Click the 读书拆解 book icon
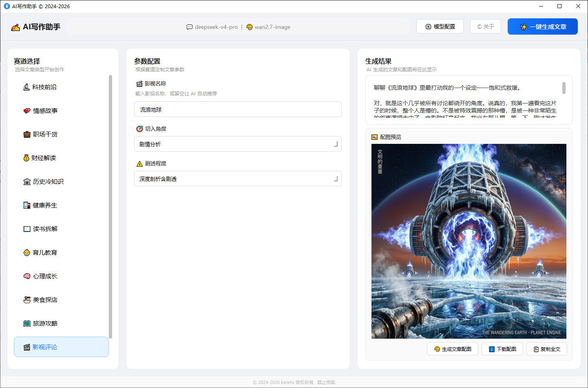Viewport: 588px width, 388px height. pyautogui.click(x=27, y=229)
